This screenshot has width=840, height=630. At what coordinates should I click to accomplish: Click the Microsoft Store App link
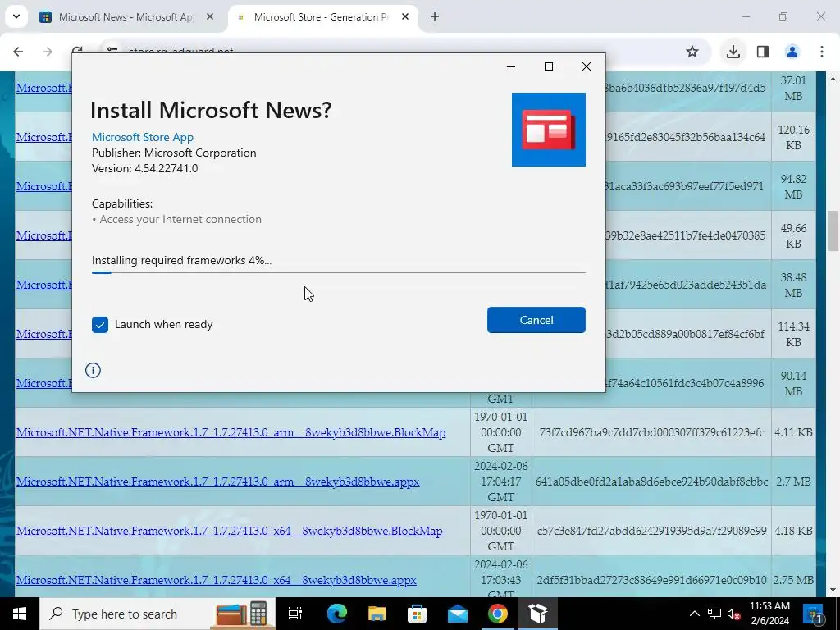143,137
